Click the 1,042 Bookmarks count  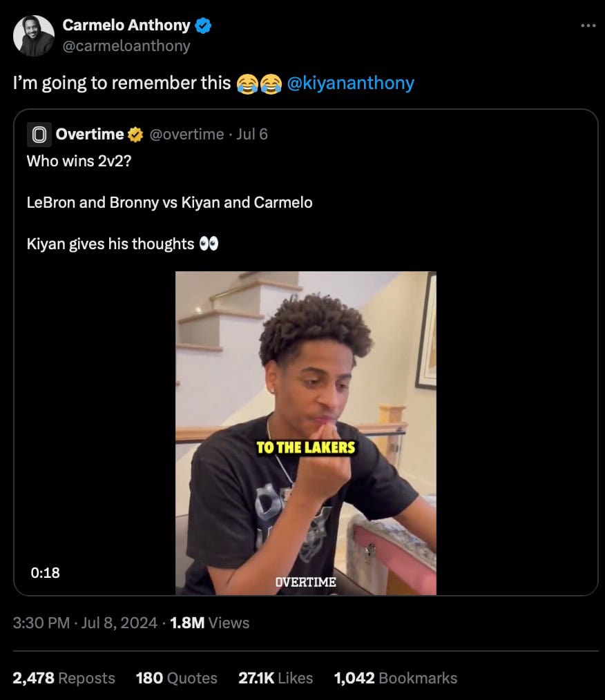[395, 678]
